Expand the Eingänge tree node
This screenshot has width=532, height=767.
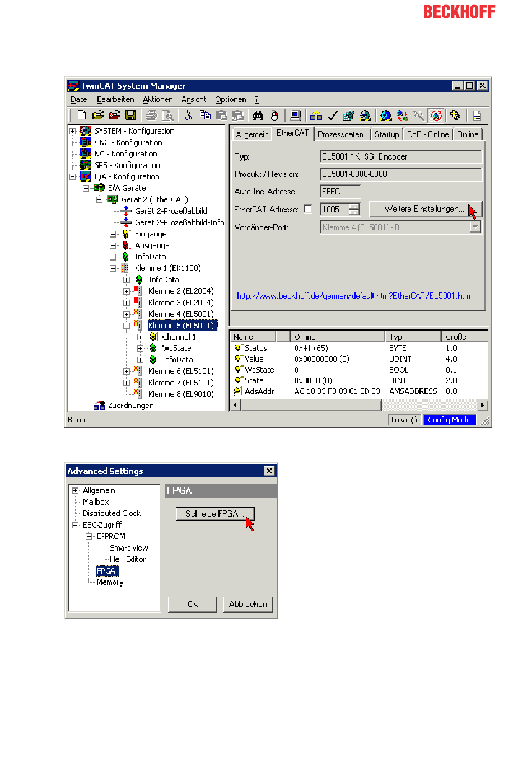113,234
